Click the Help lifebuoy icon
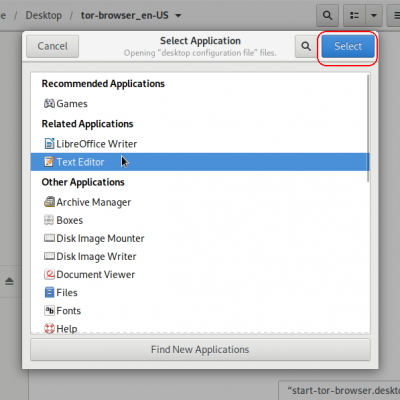Viewport: 400px width, 400px height. [x=49, y=329]
